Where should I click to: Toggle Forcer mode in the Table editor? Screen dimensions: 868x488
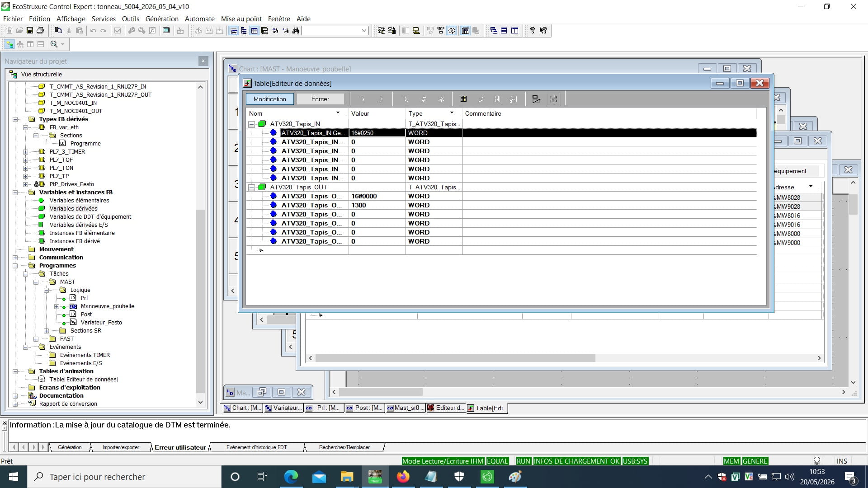[320, 99]
